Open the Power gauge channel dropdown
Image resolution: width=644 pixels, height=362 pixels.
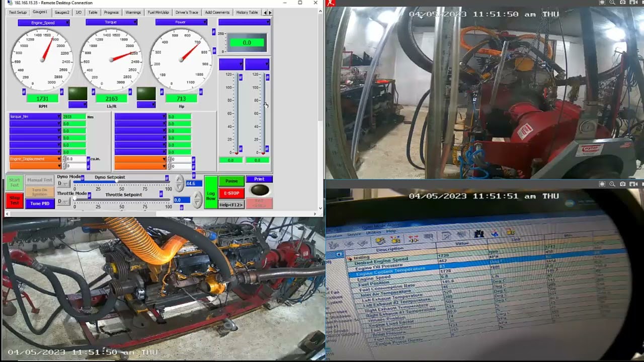tap(181, 23)
